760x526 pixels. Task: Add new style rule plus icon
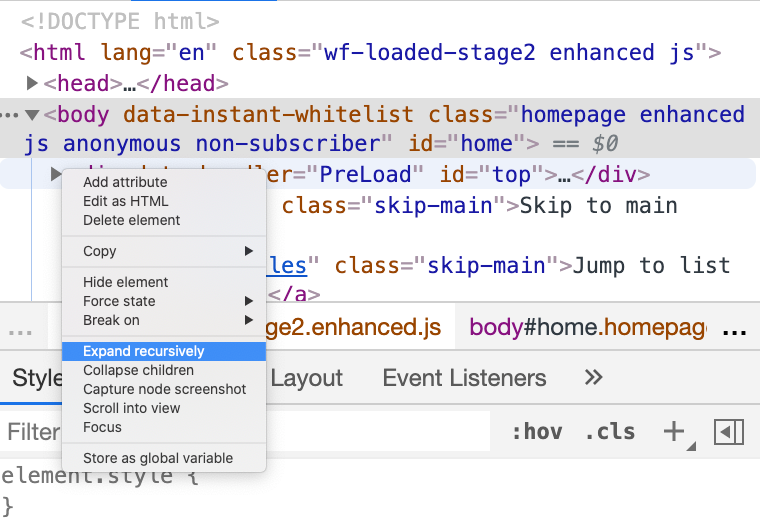click(674, 431)
